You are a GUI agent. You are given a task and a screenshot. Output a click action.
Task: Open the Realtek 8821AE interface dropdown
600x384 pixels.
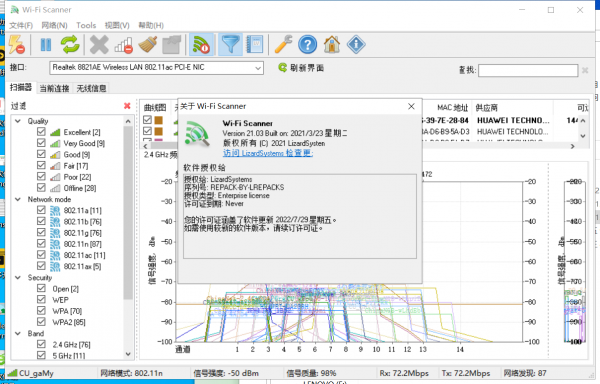(x=258, y=68)
